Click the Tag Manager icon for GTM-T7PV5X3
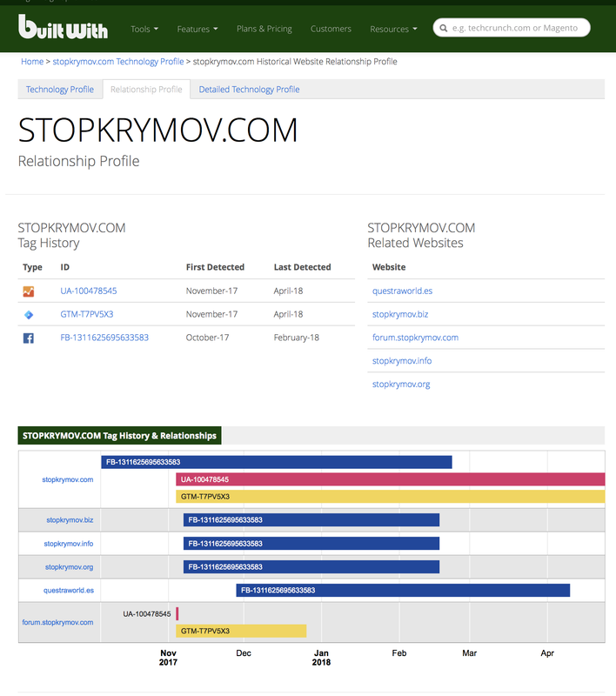Screen dimensions: 616x696 click(x=29, y=315)
